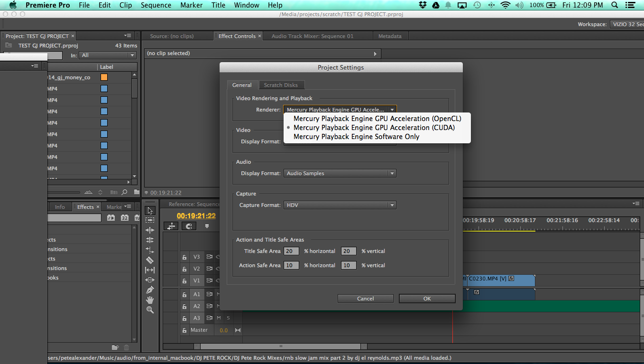
Task: Select the Rolling Edit tool
Action: [x=150, y=240]
